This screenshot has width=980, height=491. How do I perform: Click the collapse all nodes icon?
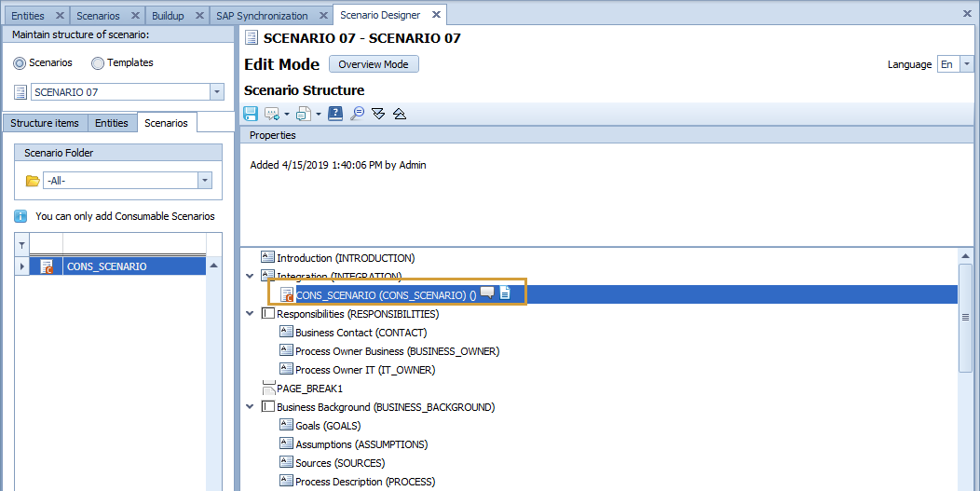point(399,114)
